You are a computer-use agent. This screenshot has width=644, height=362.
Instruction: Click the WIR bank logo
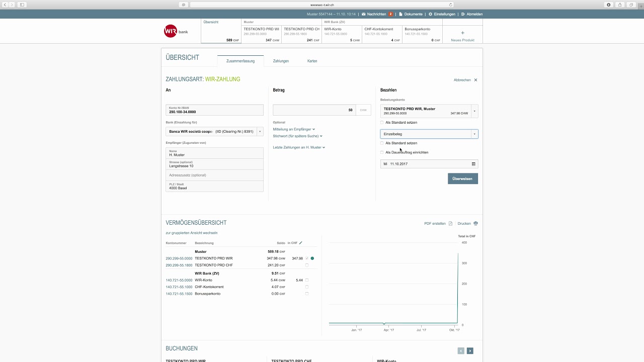tap(176, 31)
